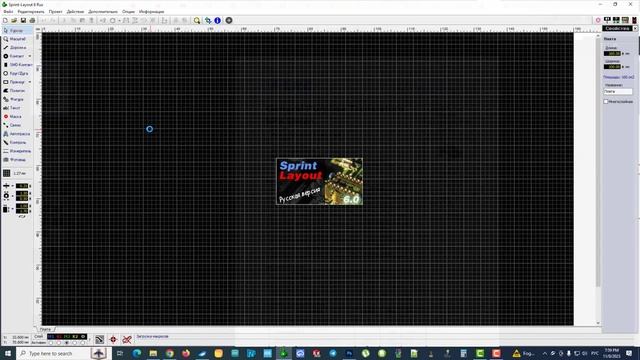Screen dimensions: 640x360
Task: Open the Опции menu
Action: point(128,12)
